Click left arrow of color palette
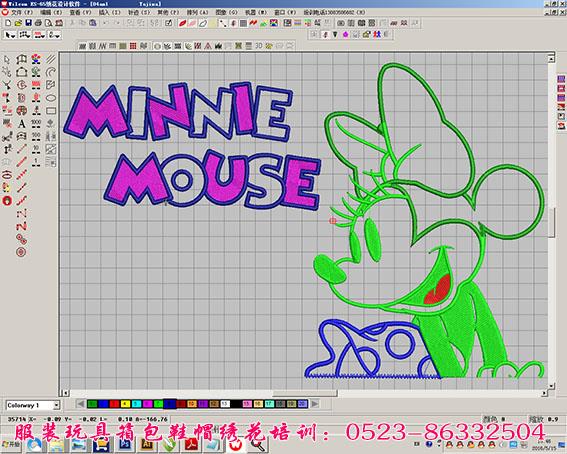This screenshot has height=454, width=567. coord(81,404)
